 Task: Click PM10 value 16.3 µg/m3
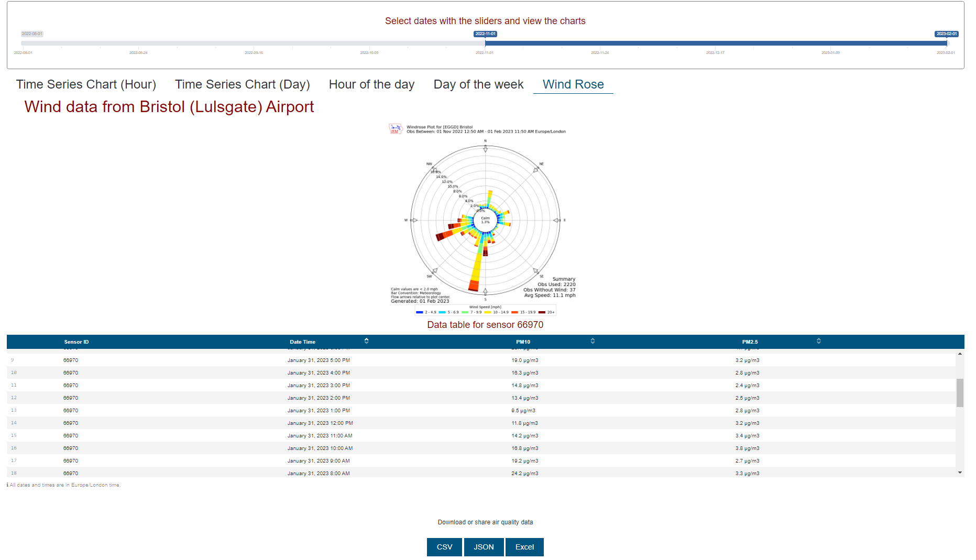pyautogui.click(x=525, y=373)
